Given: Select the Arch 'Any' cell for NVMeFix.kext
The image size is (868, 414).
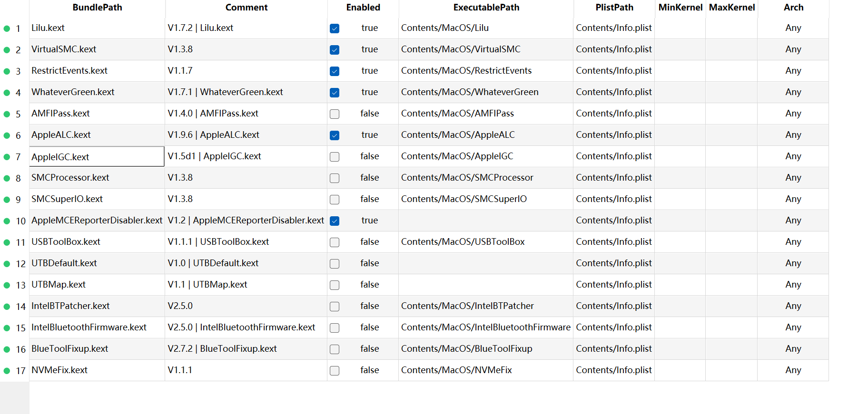Looking at the screenshot, I should (x=793, y=370).
